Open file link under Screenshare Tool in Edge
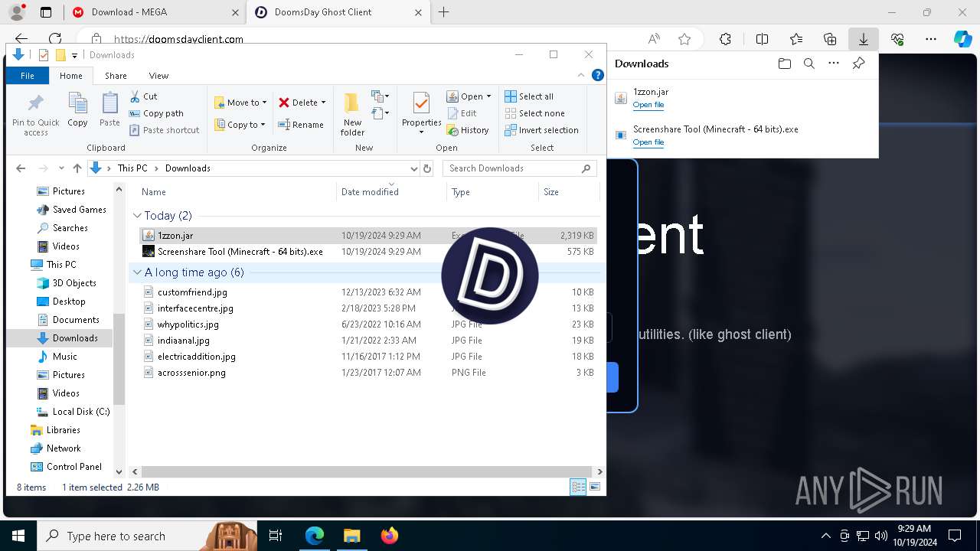Viewport: 980px width, 551px height. click(648, 142)
